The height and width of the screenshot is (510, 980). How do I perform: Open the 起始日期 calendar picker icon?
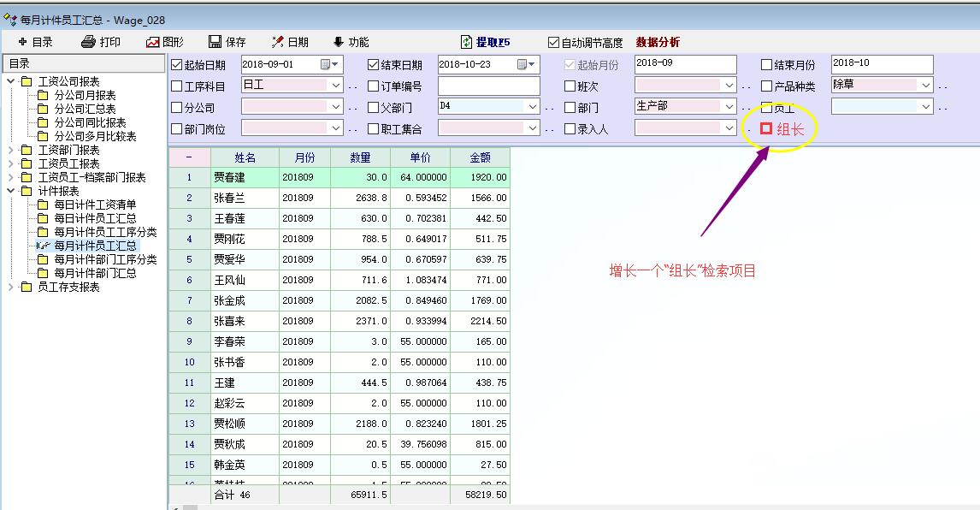coord(326,64)
